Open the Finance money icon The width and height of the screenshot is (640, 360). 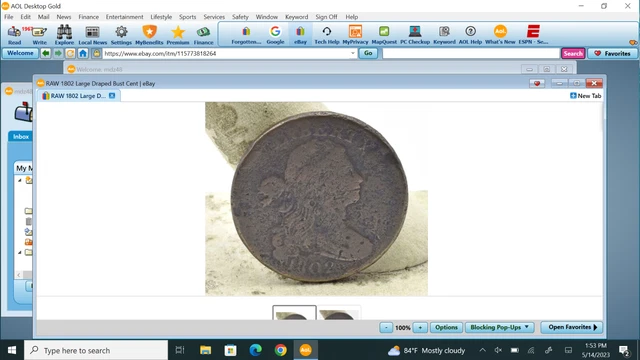[x=203, y=35]
